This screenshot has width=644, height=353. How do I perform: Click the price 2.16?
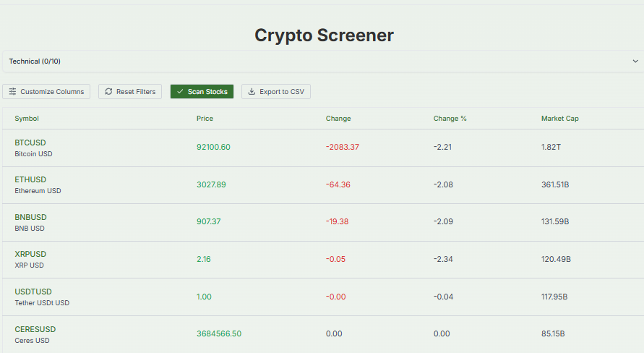[x=204, y=259]
